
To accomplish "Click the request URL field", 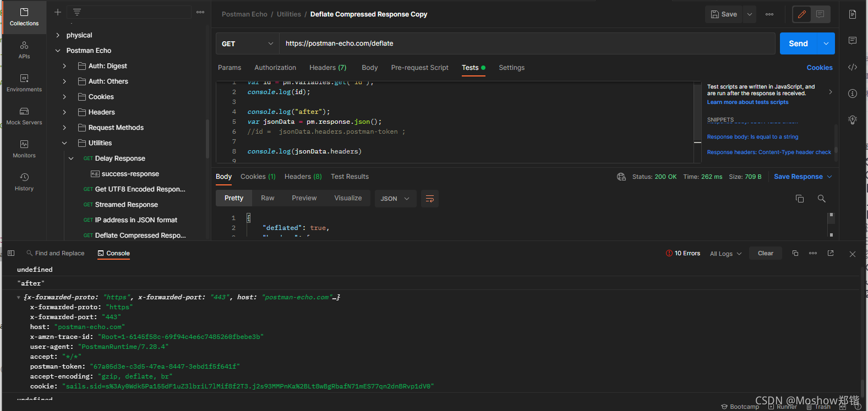I will (527, 43).
